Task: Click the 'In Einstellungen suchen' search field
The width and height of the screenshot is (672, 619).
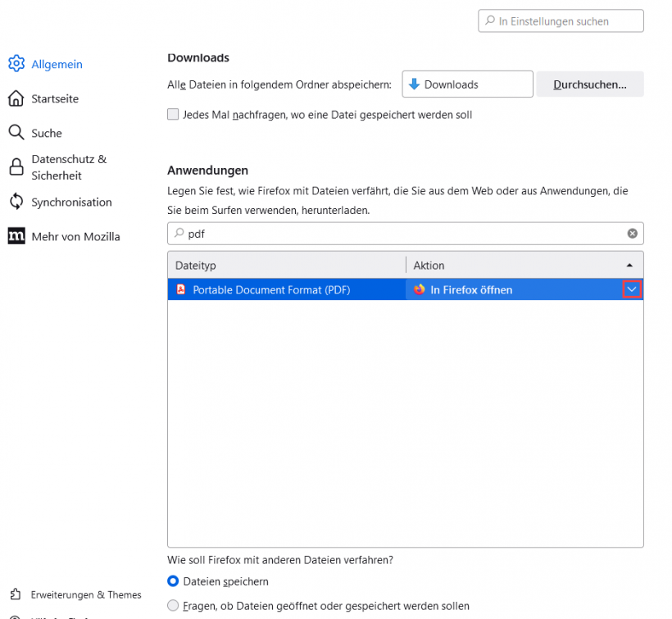Action: pyautogui.click(x=561, y=21)
